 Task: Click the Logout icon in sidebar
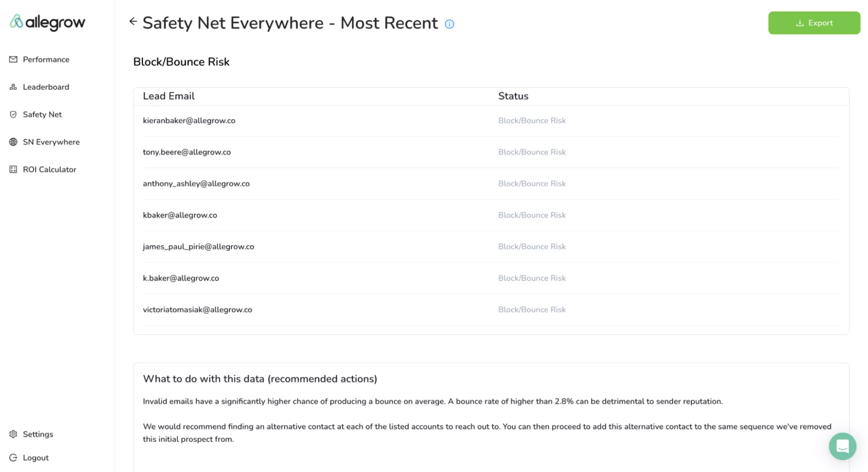tap(13, 458)
